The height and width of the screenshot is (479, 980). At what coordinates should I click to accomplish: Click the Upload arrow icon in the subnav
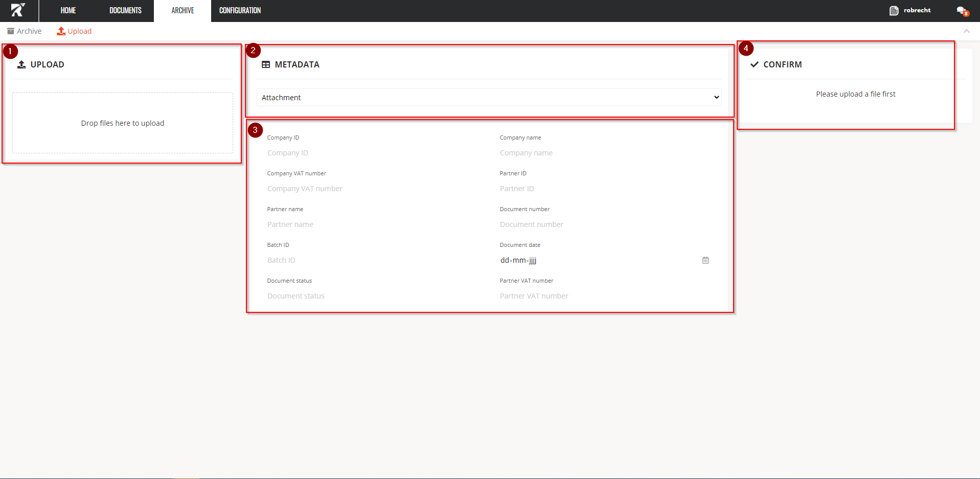[61, 31]
